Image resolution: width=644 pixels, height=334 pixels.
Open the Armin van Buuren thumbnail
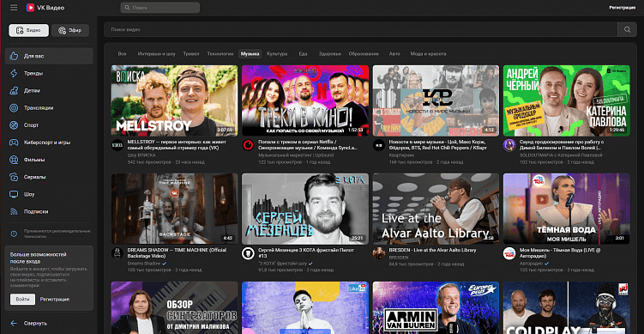pos(436,307)
